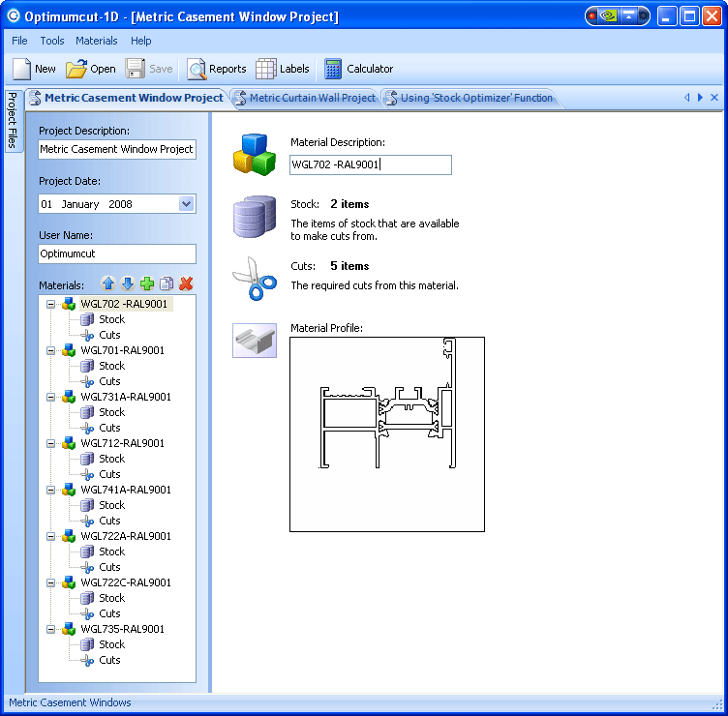Duplicate the selected material with copy icon
The height and width of the screenshot is (716, 728).
coord(167,283)
